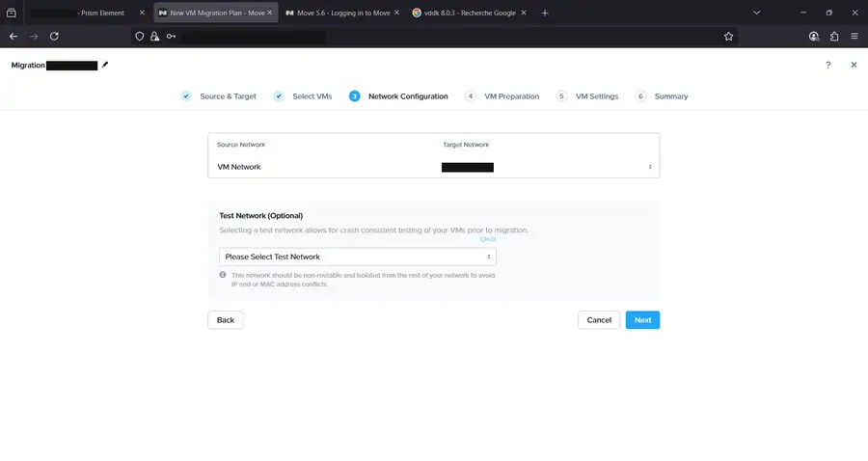View site security lock information
Viewport: 868px width, 461px height.
point(155,36)
